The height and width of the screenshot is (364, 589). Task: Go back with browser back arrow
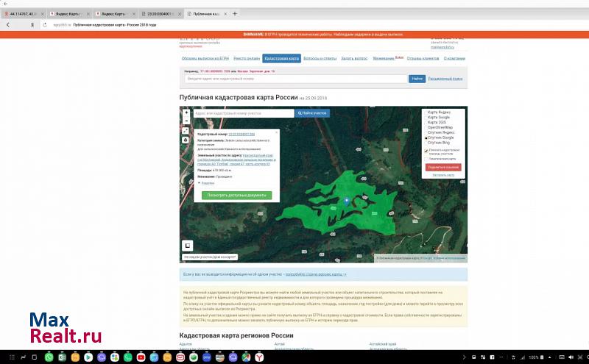[x=8, y=24]
